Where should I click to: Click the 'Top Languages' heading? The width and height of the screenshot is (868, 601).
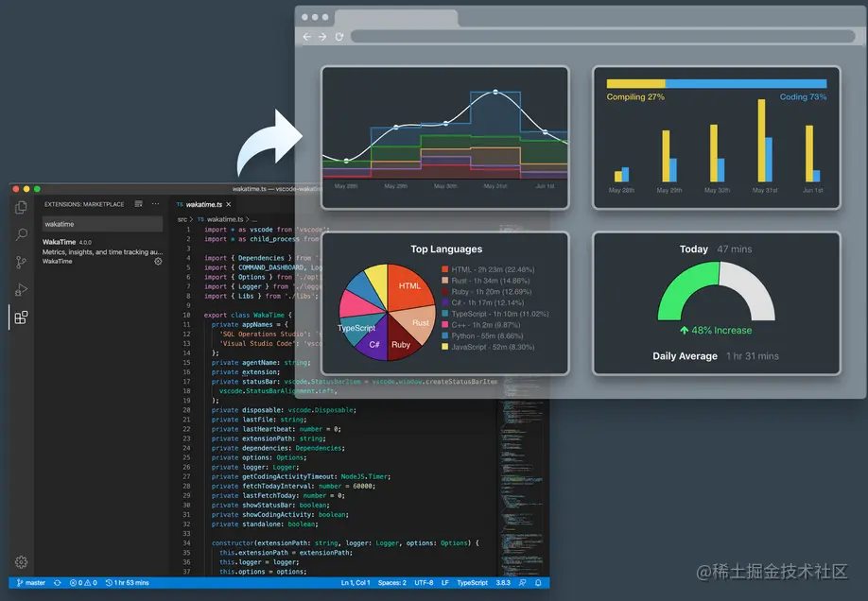coord(446,249)
